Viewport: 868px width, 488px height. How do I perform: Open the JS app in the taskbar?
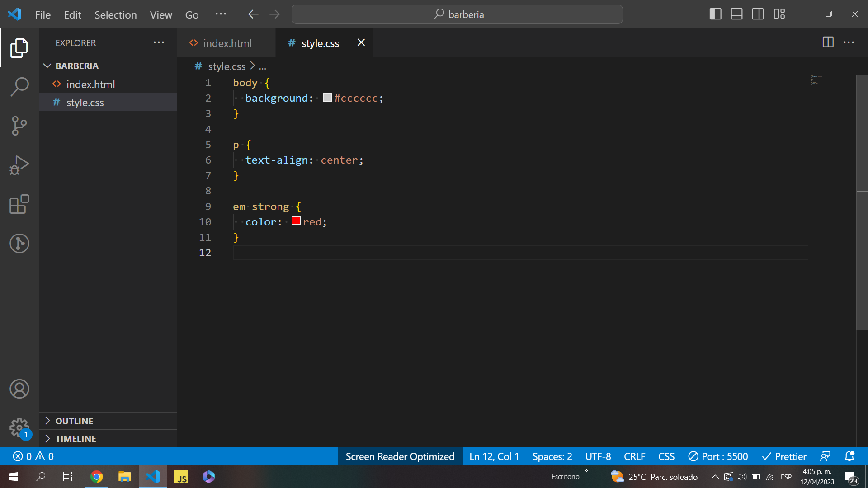click(x=181, y=477)
